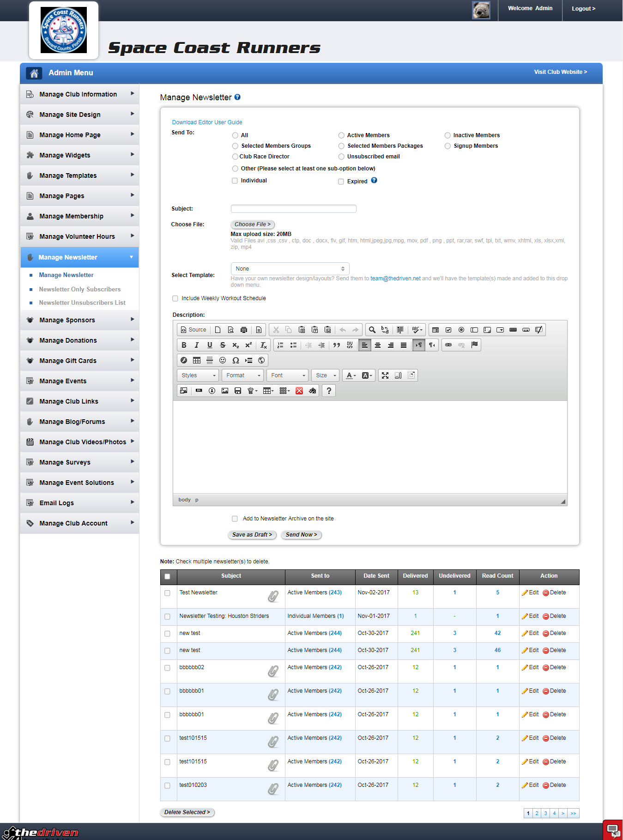Toggle bold formatting in the editor
The height and width of the screenshot is (840, 623).
(x=184, y=345)
